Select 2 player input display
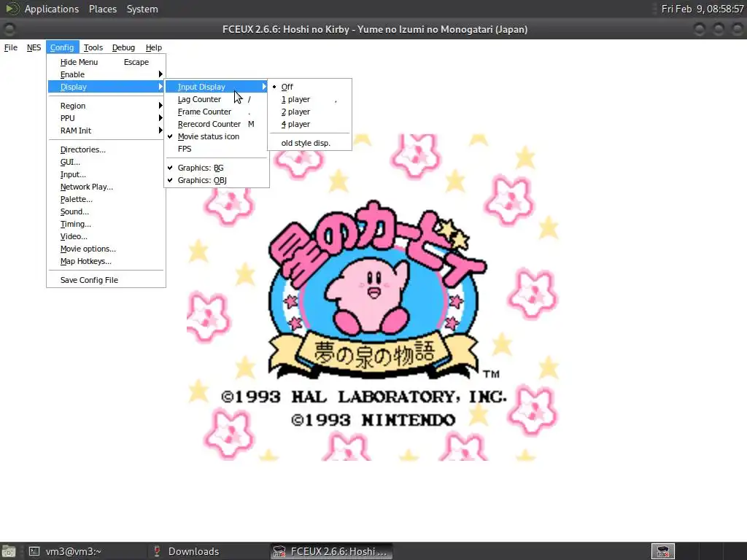747x560 pixels. 309,112
